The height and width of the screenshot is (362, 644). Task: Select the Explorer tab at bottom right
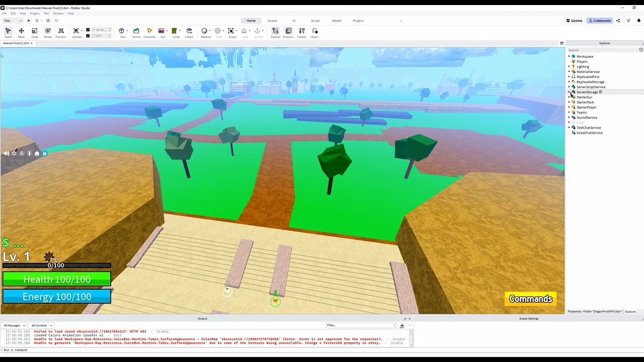[630, 312]
